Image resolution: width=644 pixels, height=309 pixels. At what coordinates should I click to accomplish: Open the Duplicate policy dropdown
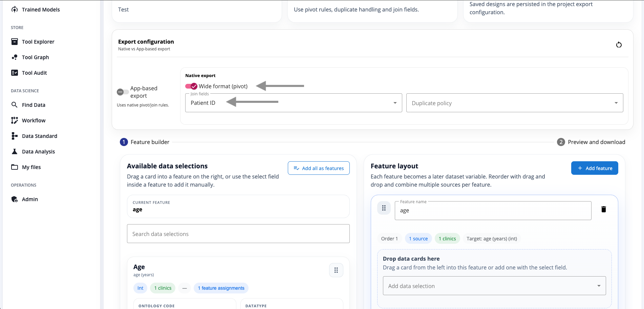[515, 103]
